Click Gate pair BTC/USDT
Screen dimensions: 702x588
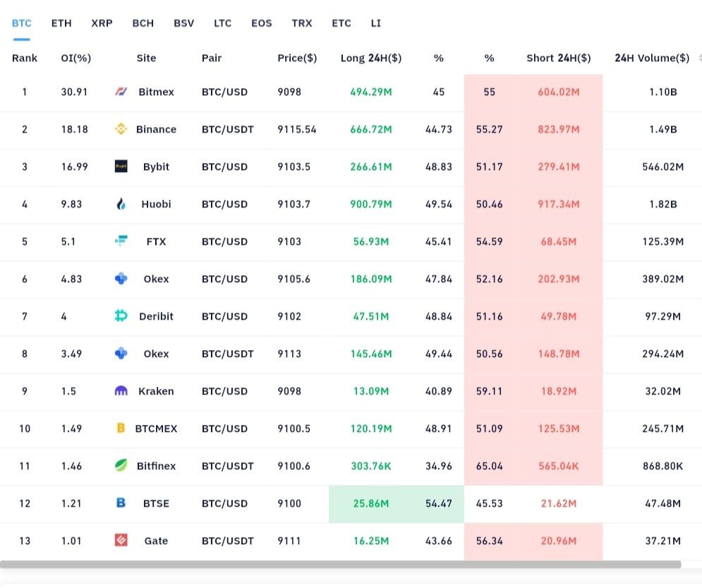pos(227,541)
